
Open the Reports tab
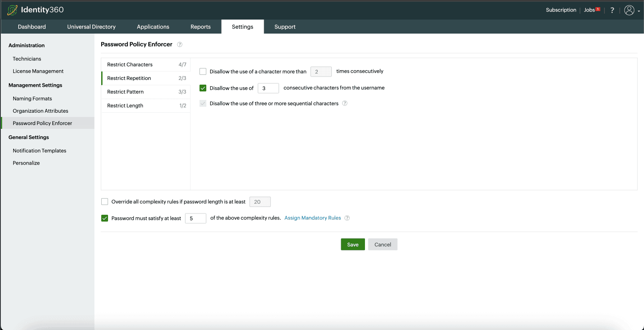pyautogui.click(x=201, y=27)
